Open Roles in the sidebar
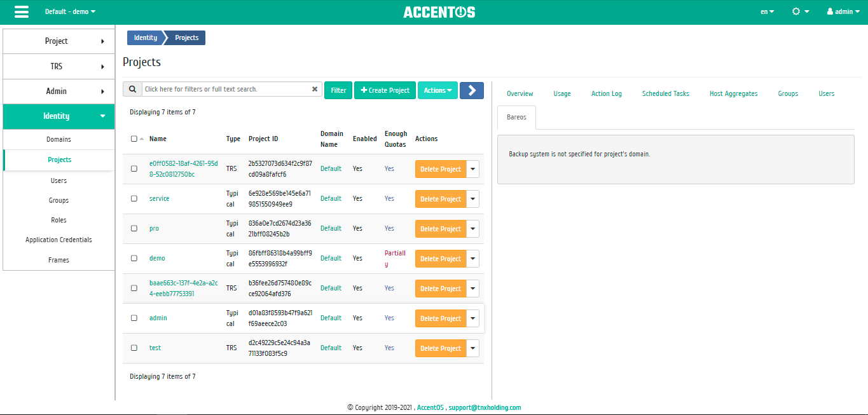 59,220
